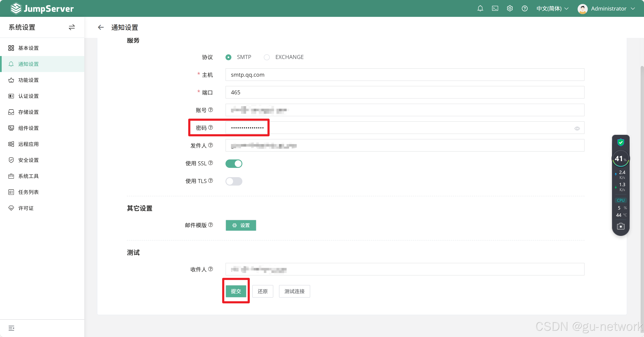Click the settings gear icon in header
Viewport: 644px width, 337px height.
point(510,8)
